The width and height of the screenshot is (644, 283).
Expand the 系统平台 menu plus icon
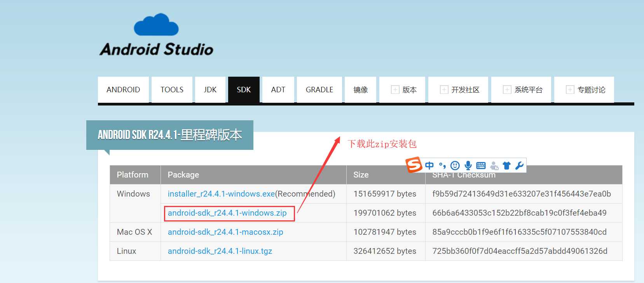pos(507,90)
